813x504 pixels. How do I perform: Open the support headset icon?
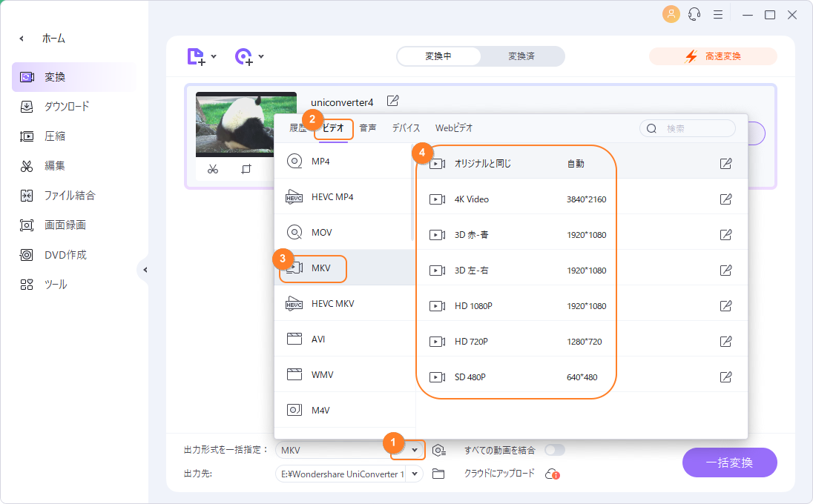tap(694, 15)
